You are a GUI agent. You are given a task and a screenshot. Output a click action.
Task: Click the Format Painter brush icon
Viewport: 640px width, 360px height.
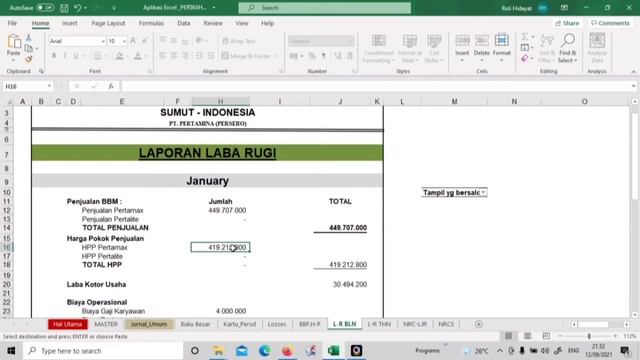click(x=29, y=59)
